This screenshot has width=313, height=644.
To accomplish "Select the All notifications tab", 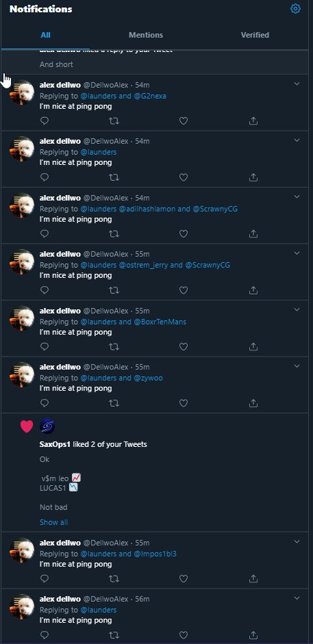I will (46, 36).
